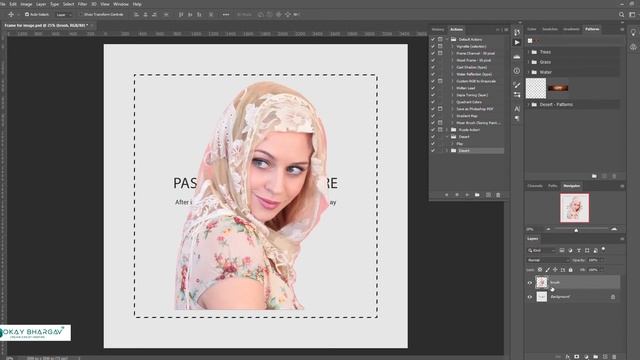
Task: Toggle checkmark for Molten Lead action
Action: coord(433,88)
